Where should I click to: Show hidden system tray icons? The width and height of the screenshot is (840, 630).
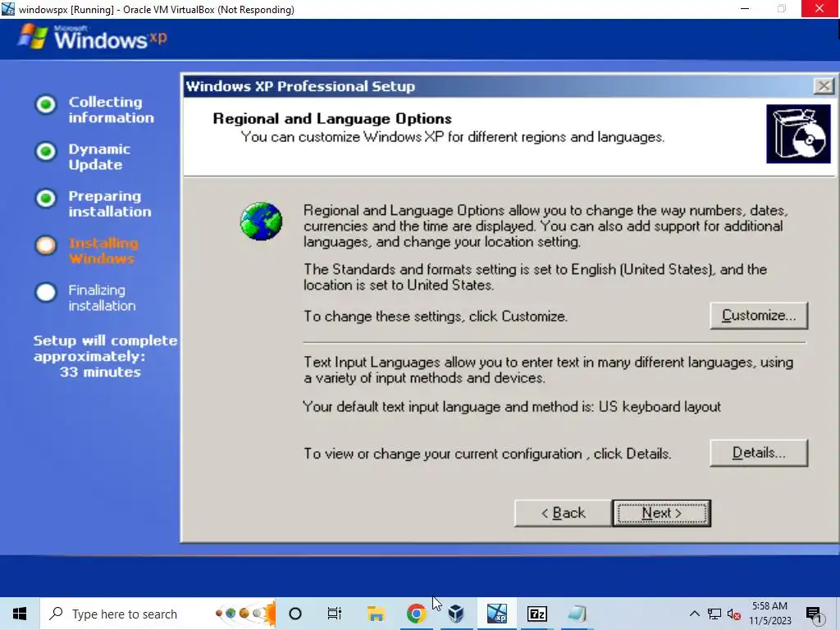click(x=694, y=614)
